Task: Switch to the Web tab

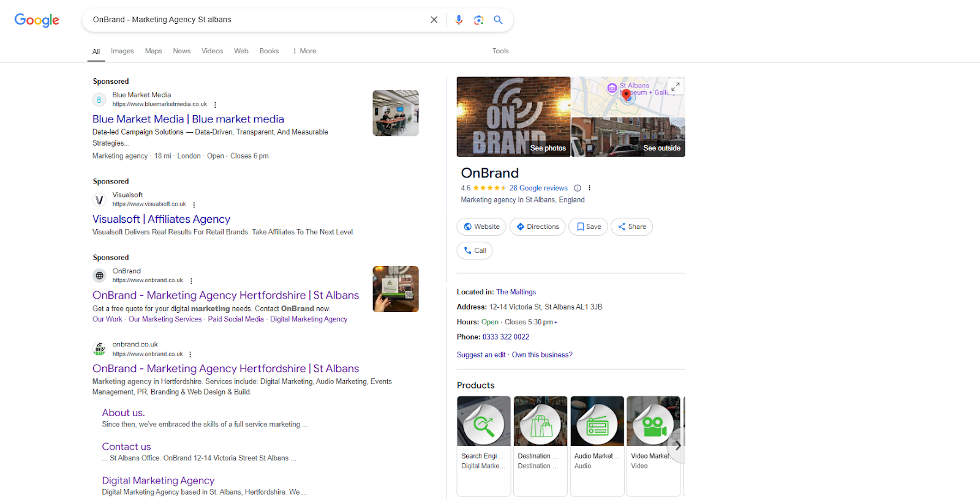Action: pos(241,51)
